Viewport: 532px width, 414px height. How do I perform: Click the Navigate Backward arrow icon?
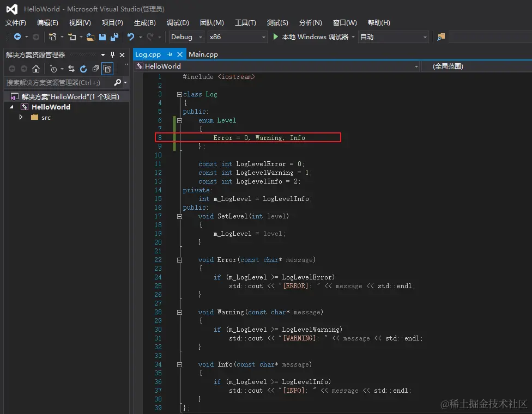coord(17,36)
